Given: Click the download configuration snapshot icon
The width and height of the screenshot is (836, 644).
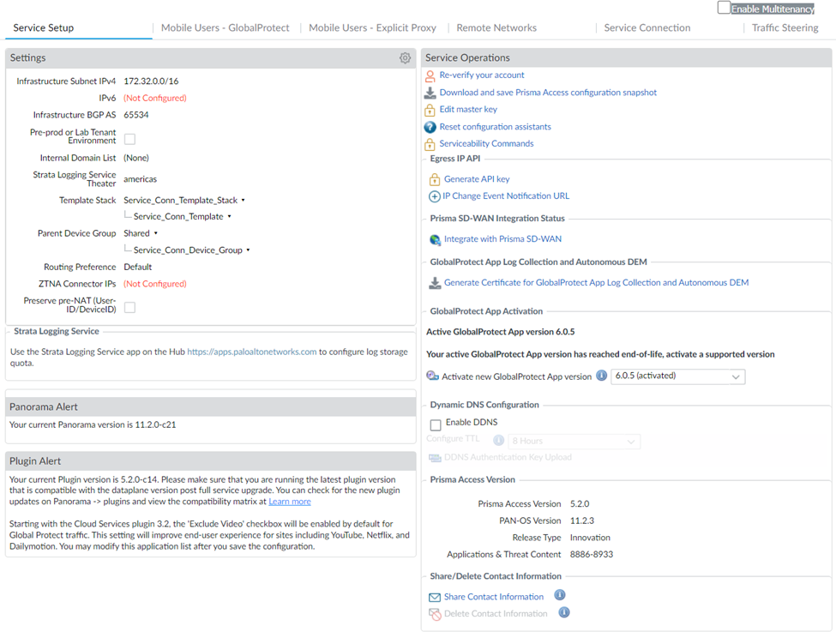Looking at the screenshot, I should (430, 93).
